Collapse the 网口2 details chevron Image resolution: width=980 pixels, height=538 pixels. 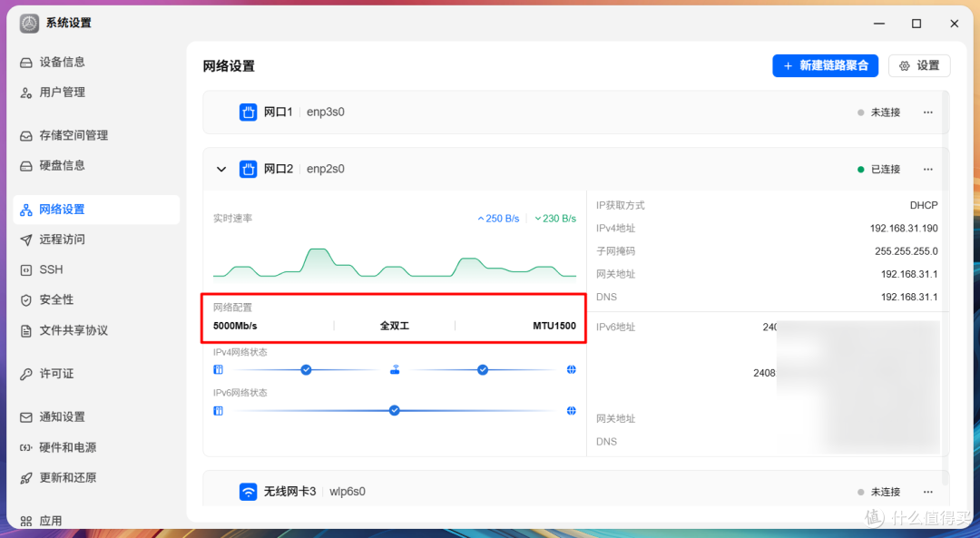(221, 170)
